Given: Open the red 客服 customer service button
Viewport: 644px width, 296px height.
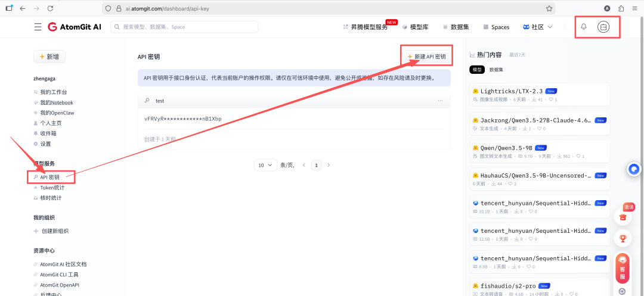Looking at the screenshot, I should 623,268.
